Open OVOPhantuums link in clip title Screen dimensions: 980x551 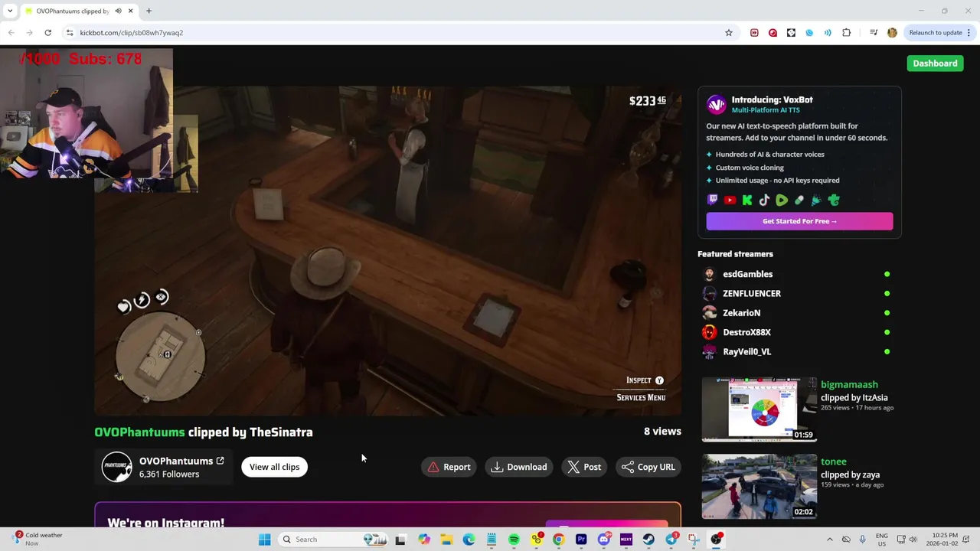(x=139, y=432)
